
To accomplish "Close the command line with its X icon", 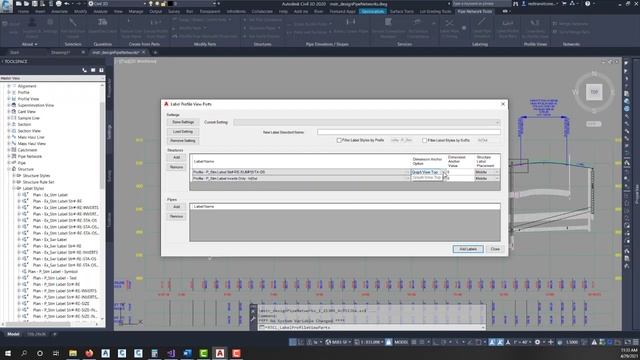I will point(253,311).
